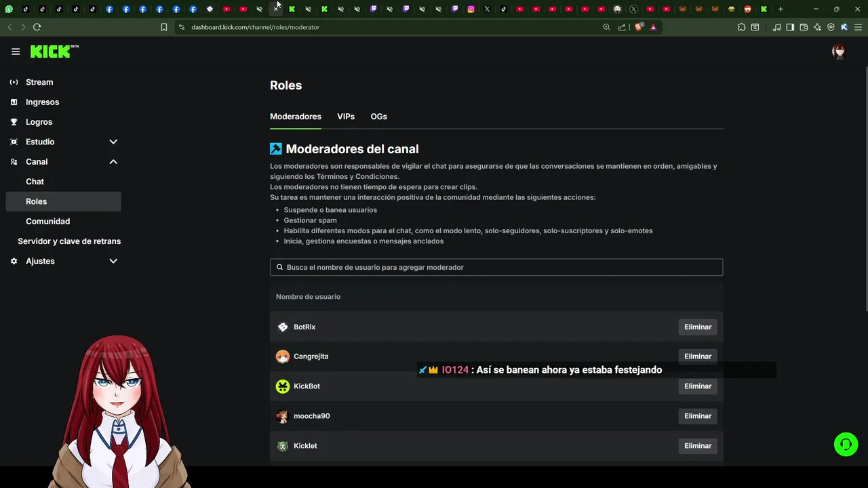Remove Kicklet as moderator
868x488 pixels.
(698, 446)
